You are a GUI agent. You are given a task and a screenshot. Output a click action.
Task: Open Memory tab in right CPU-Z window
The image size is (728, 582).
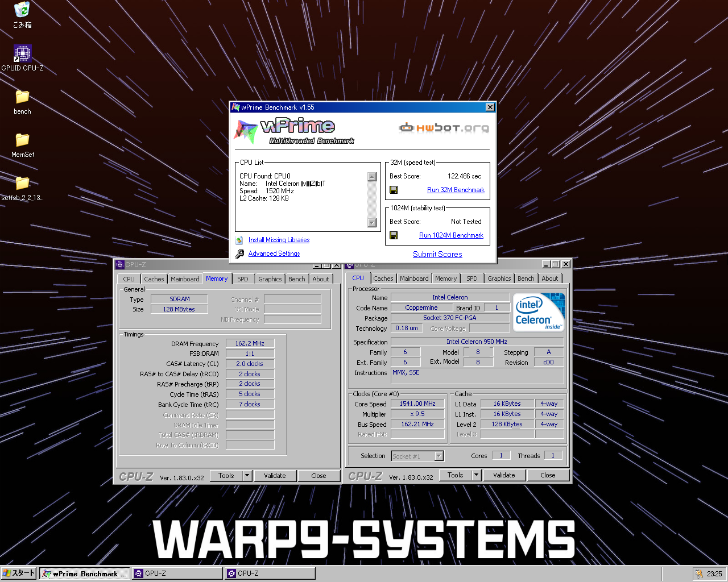point(446,278)
